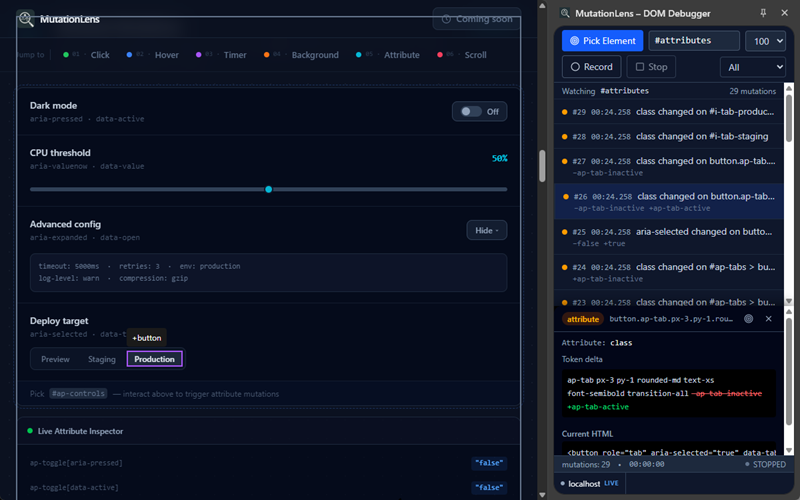Click the clock icon in Coming soon
The width and height of the screenshot is (800, 500).
click(446, 19)
